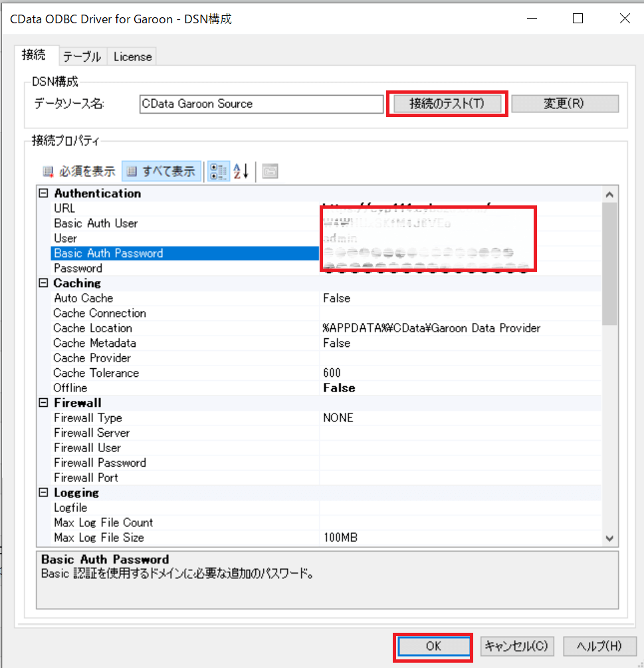Open the property pages icon
This screenshot has height=668, width=644.
pyautogui.click(x=270, y=171)
